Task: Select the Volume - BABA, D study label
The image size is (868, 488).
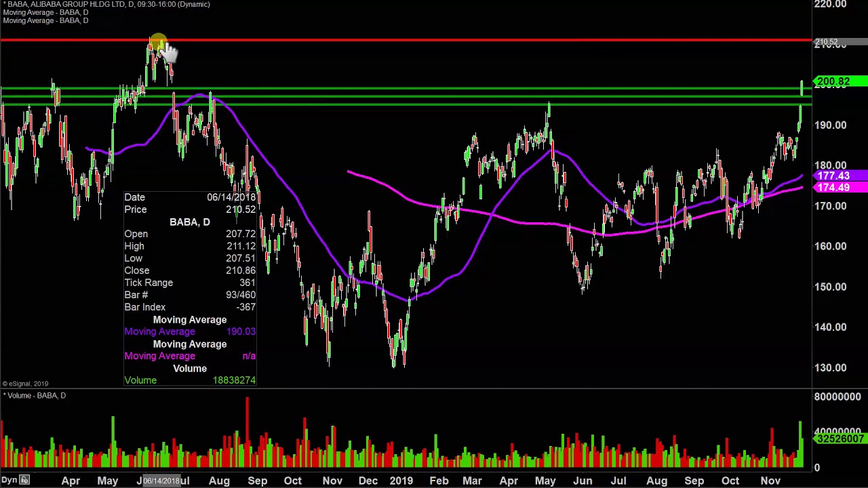Action: [35, 395]
